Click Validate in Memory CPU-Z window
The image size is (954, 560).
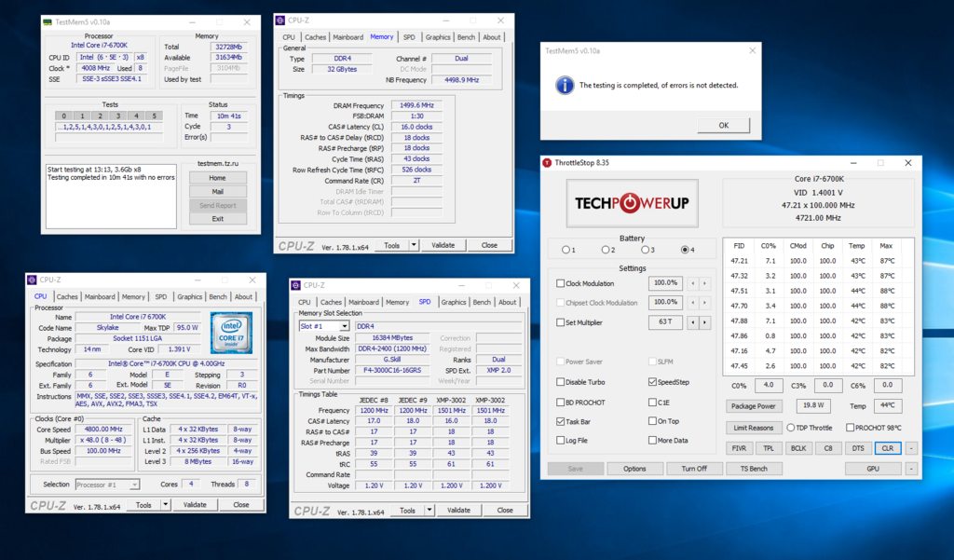coord(443,245)
